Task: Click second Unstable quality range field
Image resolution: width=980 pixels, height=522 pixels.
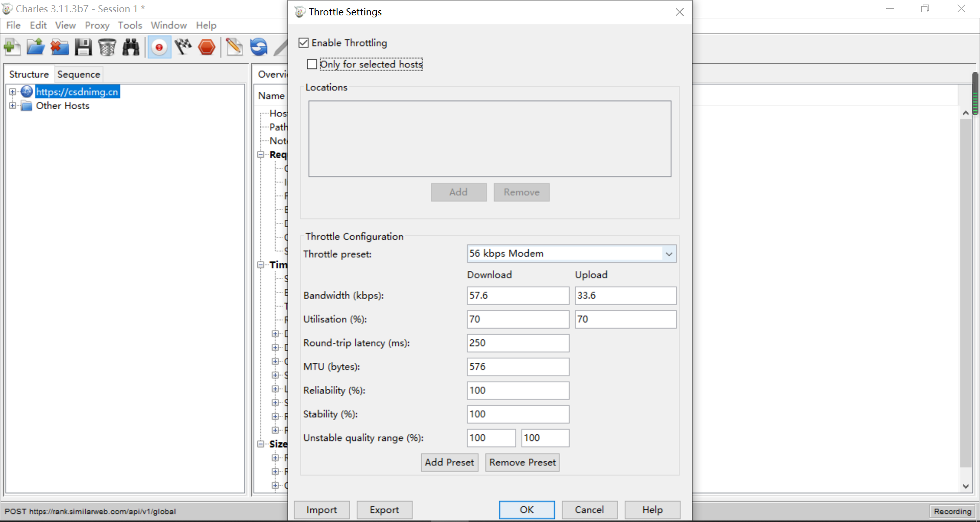Action: tap(545, 438)
